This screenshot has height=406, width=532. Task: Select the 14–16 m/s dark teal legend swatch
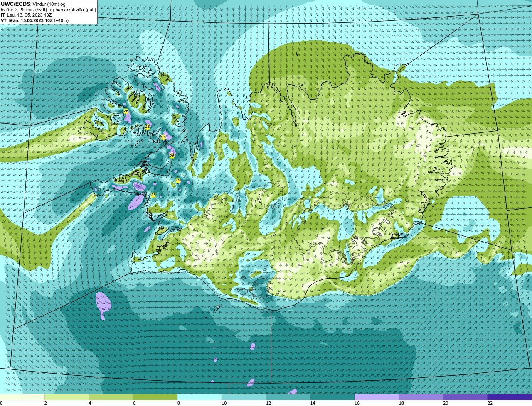point(332,397)
